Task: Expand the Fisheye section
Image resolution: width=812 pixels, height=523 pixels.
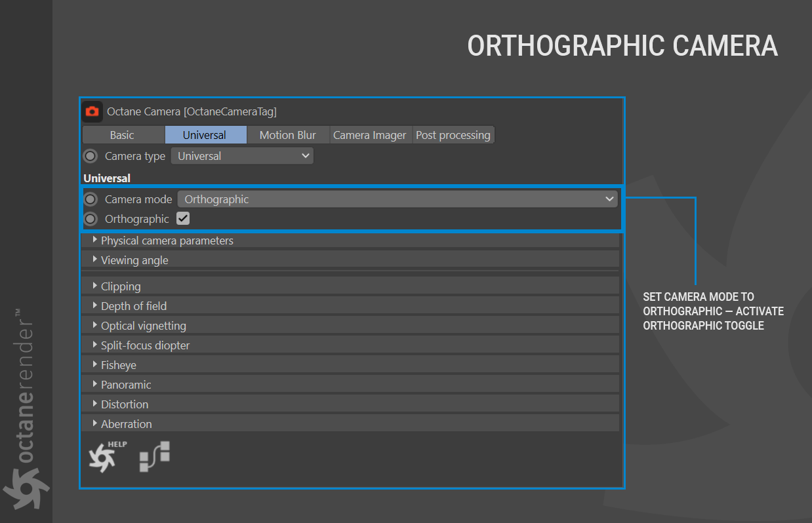Action: pos(350,365)
